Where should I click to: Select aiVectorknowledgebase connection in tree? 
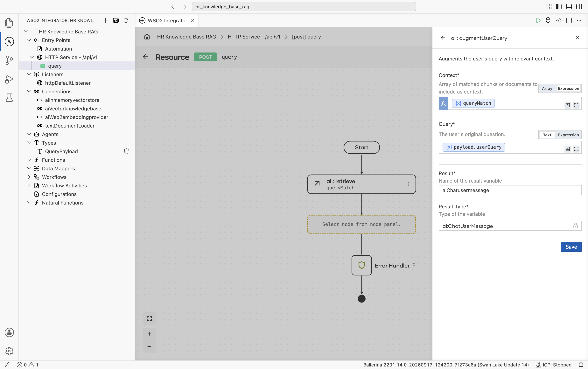73,109
